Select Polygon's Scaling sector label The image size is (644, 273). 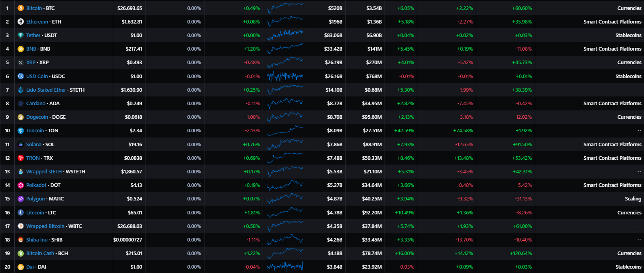tap(633, 198)
